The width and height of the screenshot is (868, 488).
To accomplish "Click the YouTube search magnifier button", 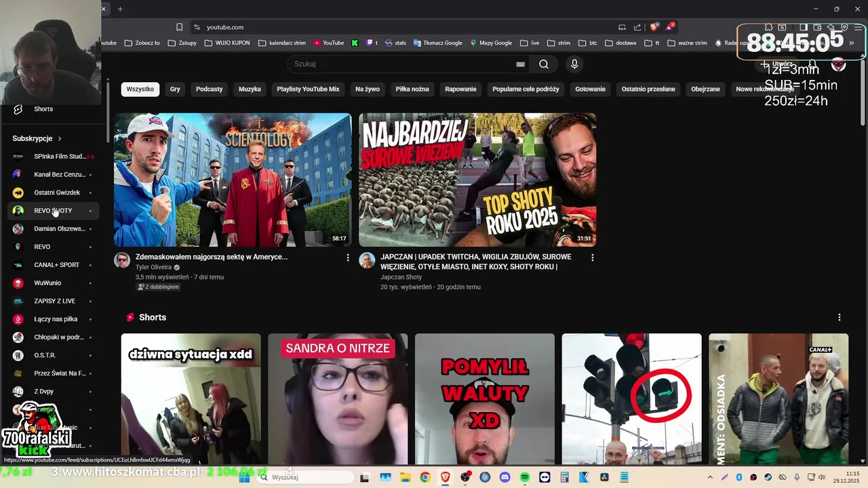I will coord(544,64).
